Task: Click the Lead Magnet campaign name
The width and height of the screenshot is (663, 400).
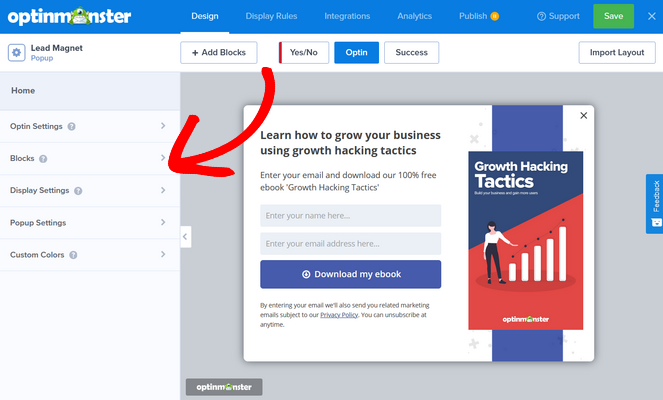Action: (x=57, y=48)
